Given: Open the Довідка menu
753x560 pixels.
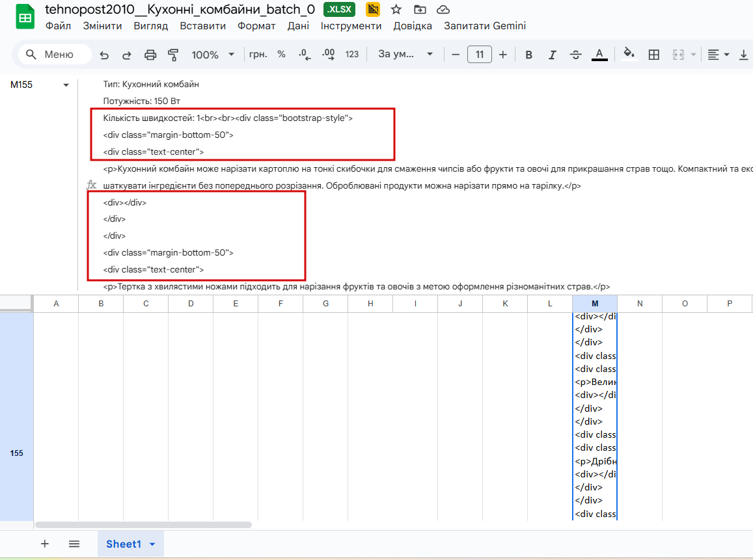Looking at the screenshot, I should tap(413, 26).
